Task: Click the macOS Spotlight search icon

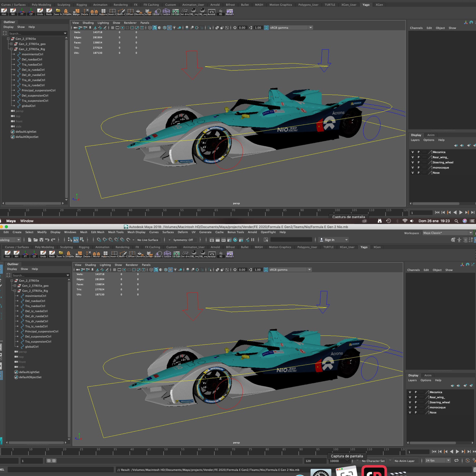Action: [x=456, y=221]
